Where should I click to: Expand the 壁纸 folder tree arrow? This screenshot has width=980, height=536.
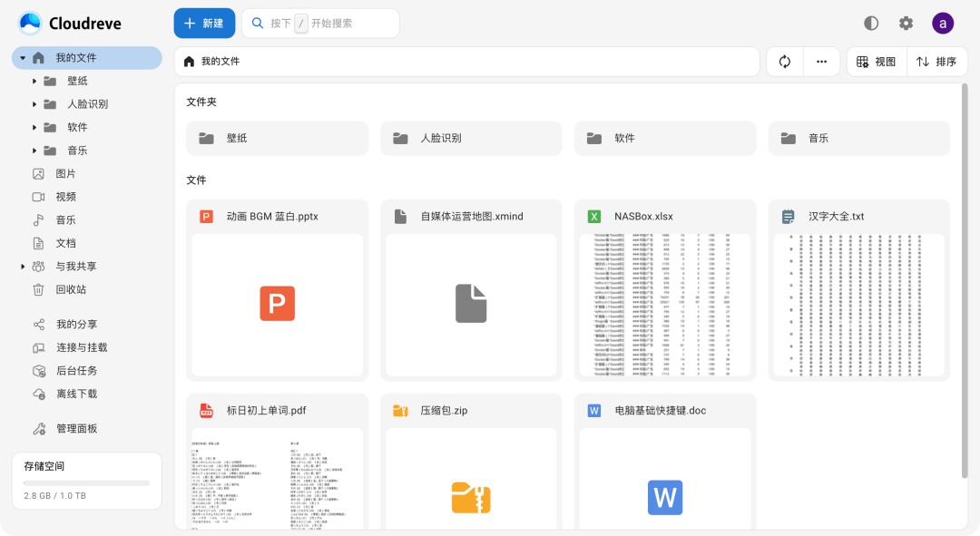(34, 81)
